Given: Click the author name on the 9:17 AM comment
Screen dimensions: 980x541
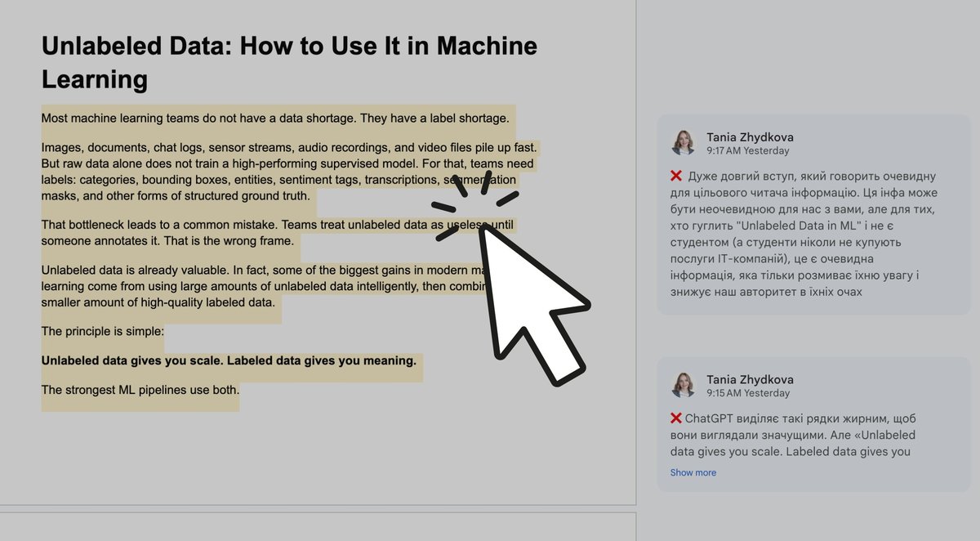Looking at the screenshot, I should 750,137.
